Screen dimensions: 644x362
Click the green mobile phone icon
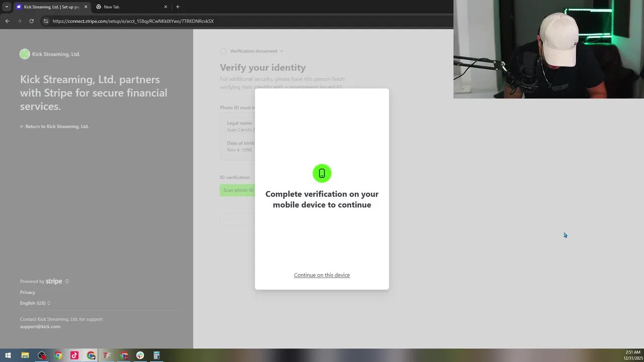point(322,173)
